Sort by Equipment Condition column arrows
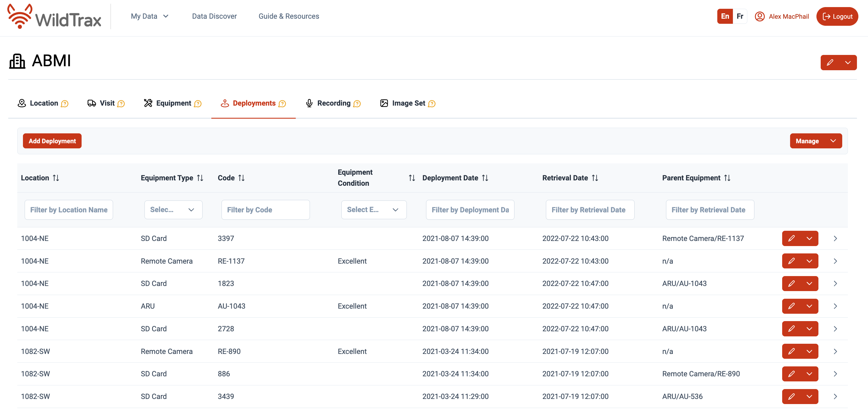 tap(411, 178)
